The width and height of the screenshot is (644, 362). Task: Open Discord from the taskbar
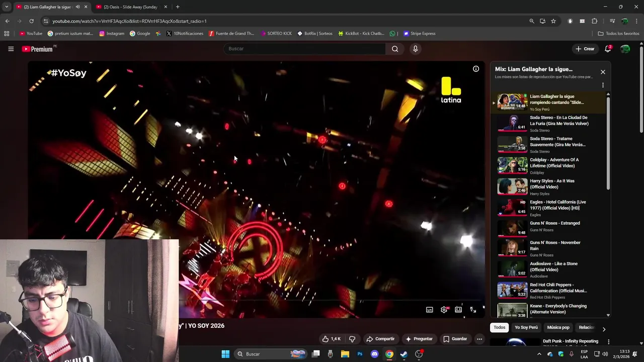[374, 354]
